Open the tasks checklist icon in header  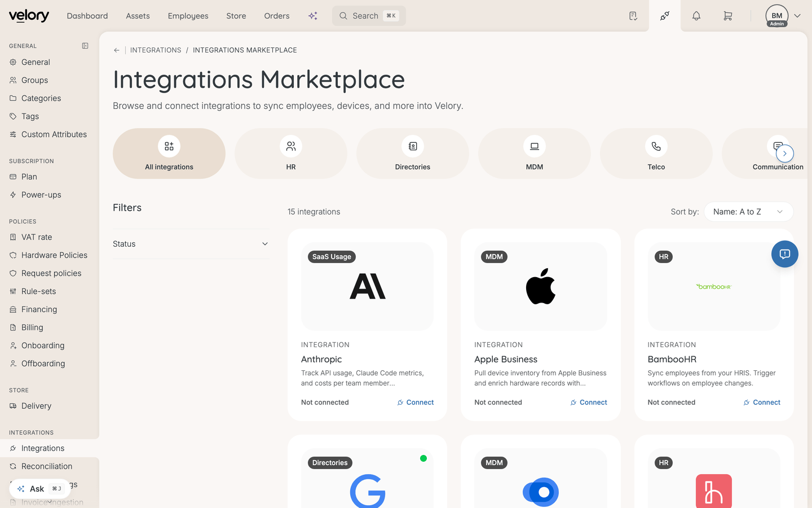pos(633,16)
